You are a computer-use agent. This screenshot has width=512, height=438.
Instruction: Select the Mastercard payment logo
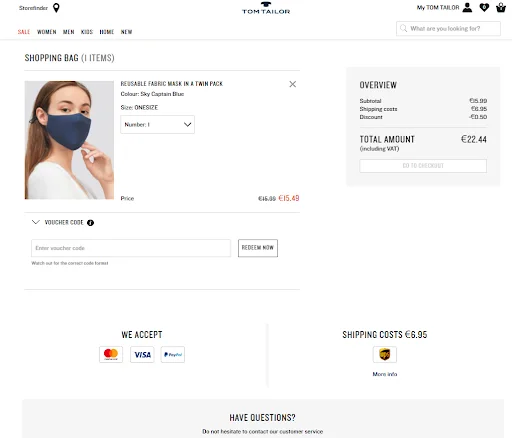point(111,354)
